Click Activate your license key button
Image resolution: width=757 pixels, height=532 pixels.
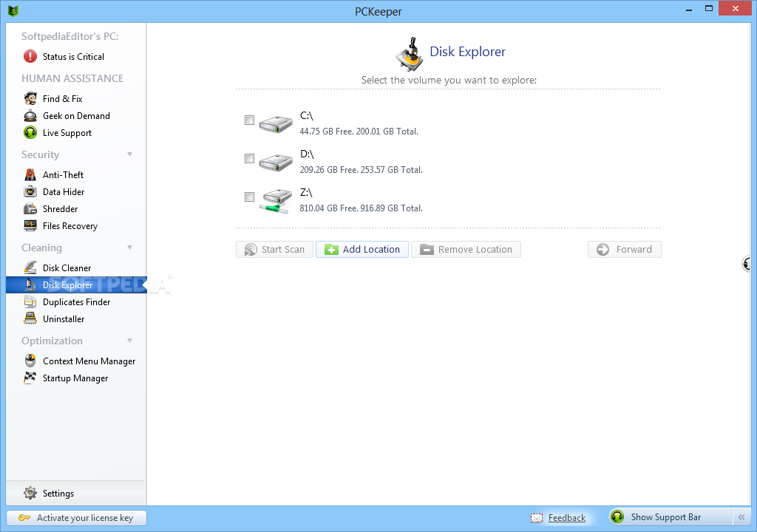76,518
